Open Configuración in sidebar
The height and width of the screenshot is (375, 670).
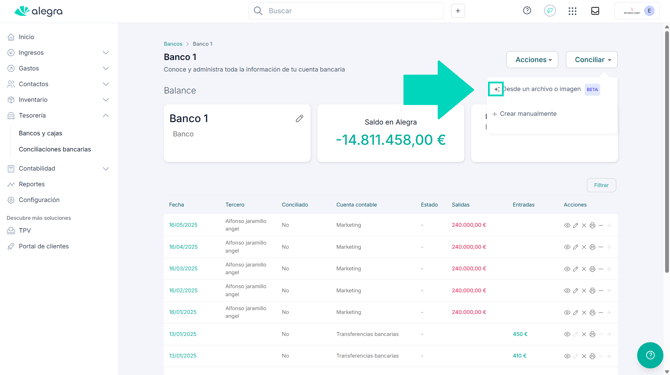(x=39, y=200)
